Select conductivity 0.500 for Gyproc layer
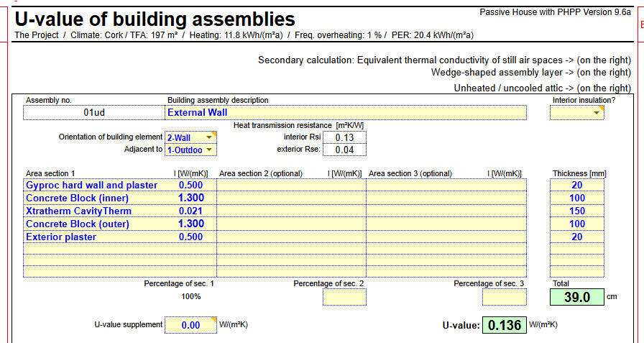This screenshot has height=343, width=644. coord(190,186)
